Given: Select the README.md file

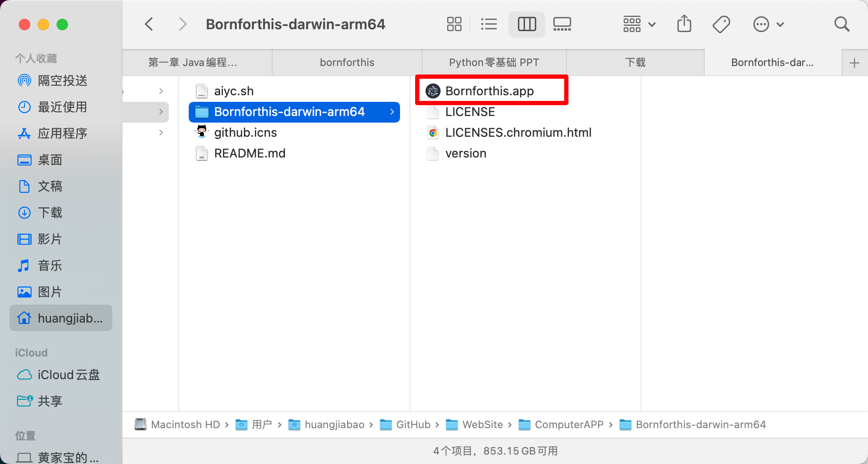Looking at the screenshot, I should pyautogui.click(x=294, y=153).
